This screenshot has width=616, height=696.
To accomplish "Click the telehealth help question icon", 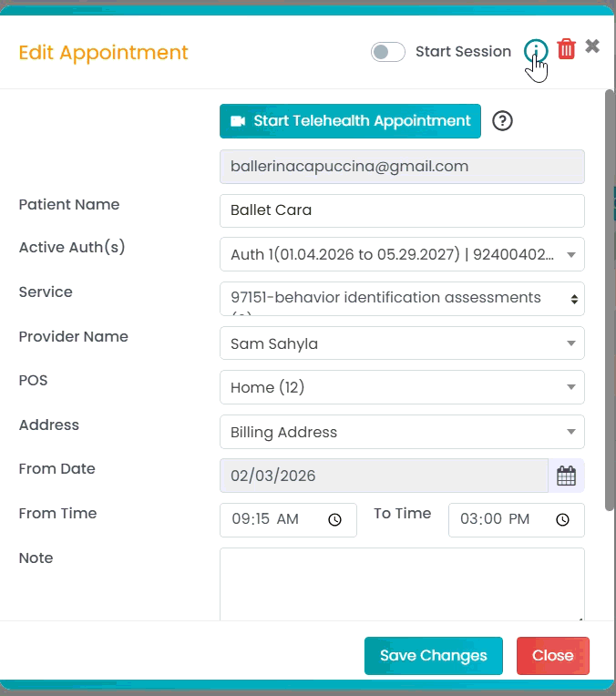I will coord(502,121).
